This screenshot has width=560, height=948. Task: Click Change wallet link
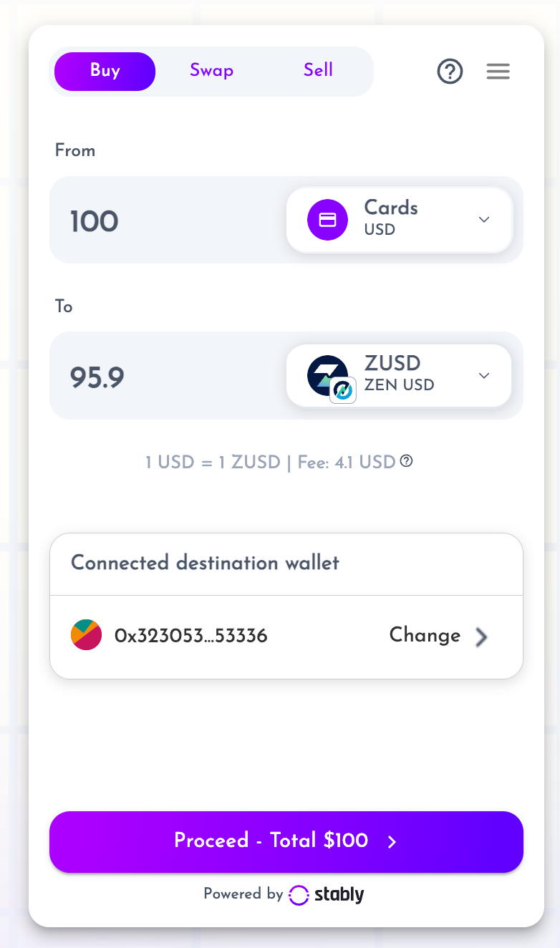click(x=425, y=635)
